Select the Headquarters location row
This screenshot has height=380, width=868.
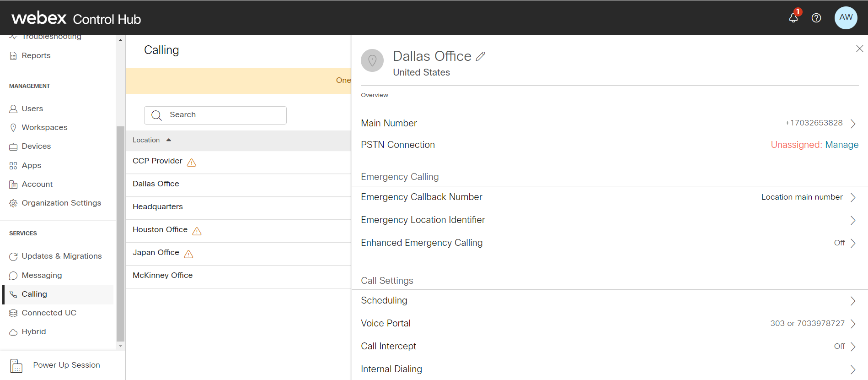pyautogui.click(x=238, y=208)
